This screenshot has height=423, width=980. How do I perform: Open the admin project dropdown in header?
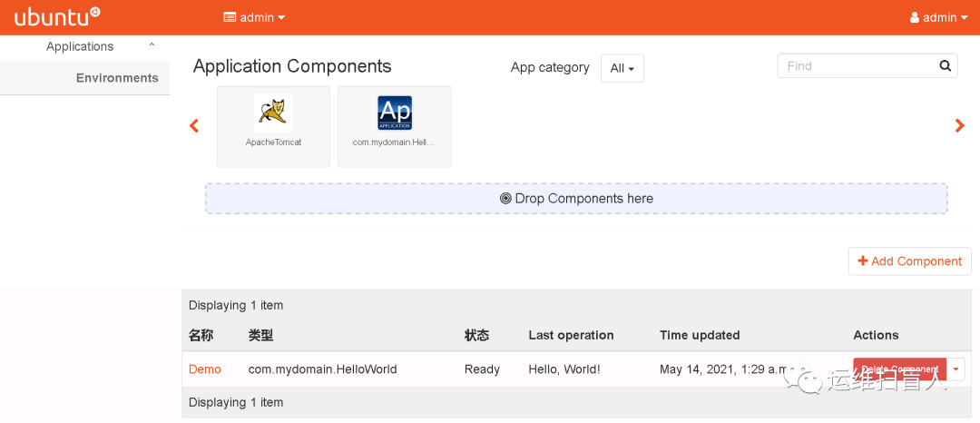point(255,17)
